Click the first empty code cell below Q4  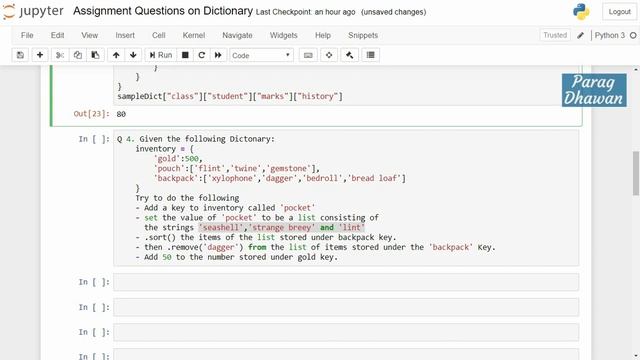346,282
